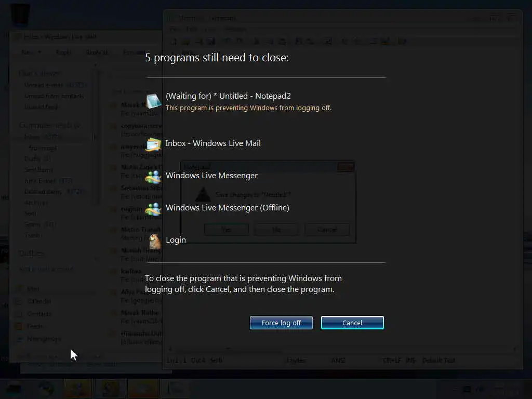Open Junk E-mail folder in dimmed Live Mail

(x=48, y=181)
